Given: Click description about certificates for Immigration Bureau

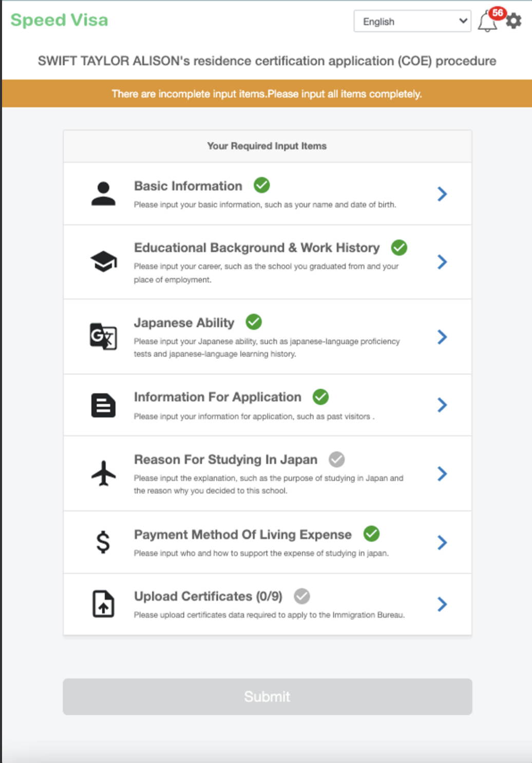Looking at the screenshot, I should pyautogui.click(x=269, y=615).
